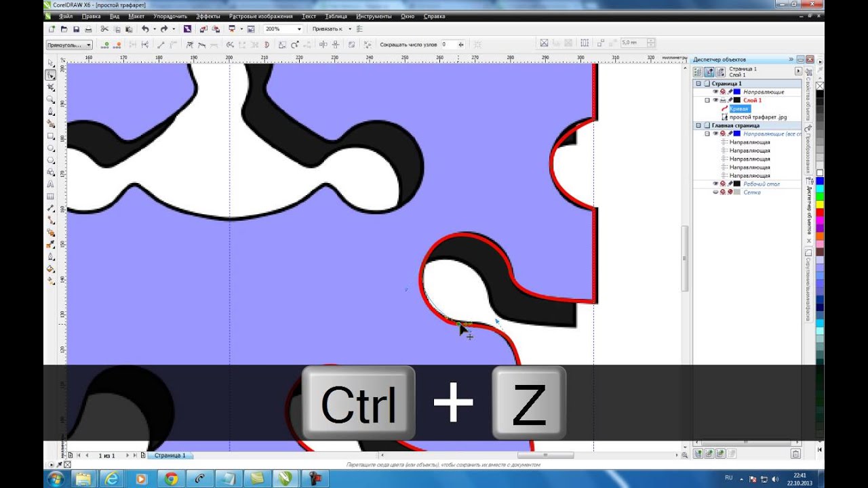Click the Delete nodes icon
Viewport: 868px width, 488px height.
[117, 45]
